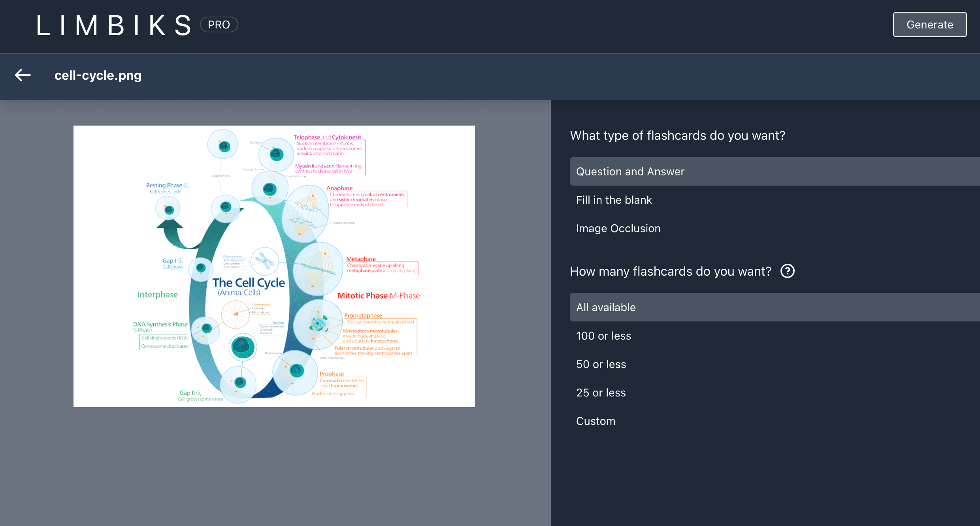Click the LIMBIKS logo
The height and width of the screenshot is (526, 980).
pos(114,24)
